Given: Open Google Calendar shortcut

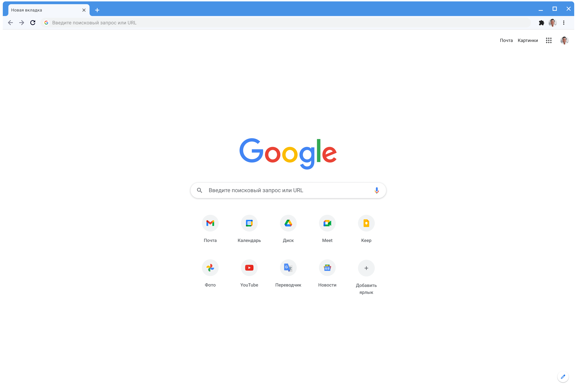Looking at the screenshot, I should pyautogui.click(x=249, y=223).
